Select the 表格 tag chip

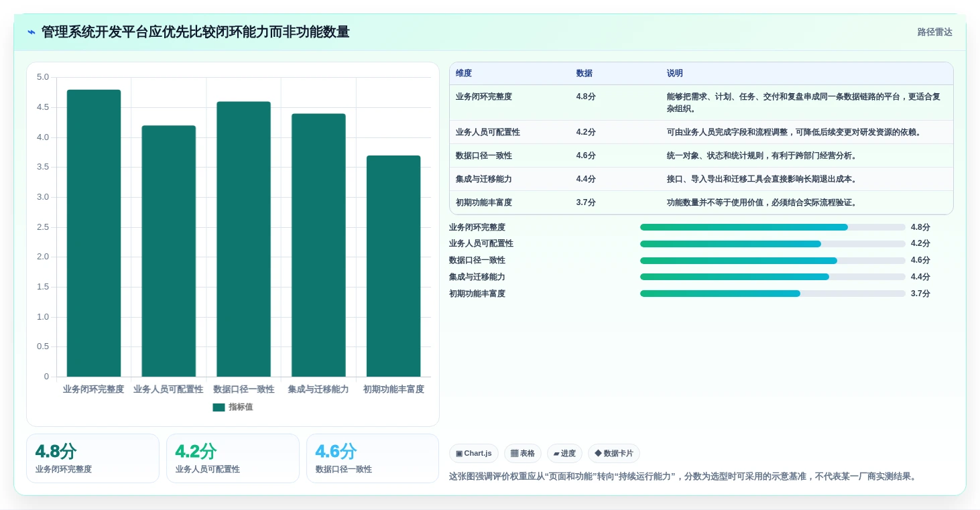(x=523, y=454)
